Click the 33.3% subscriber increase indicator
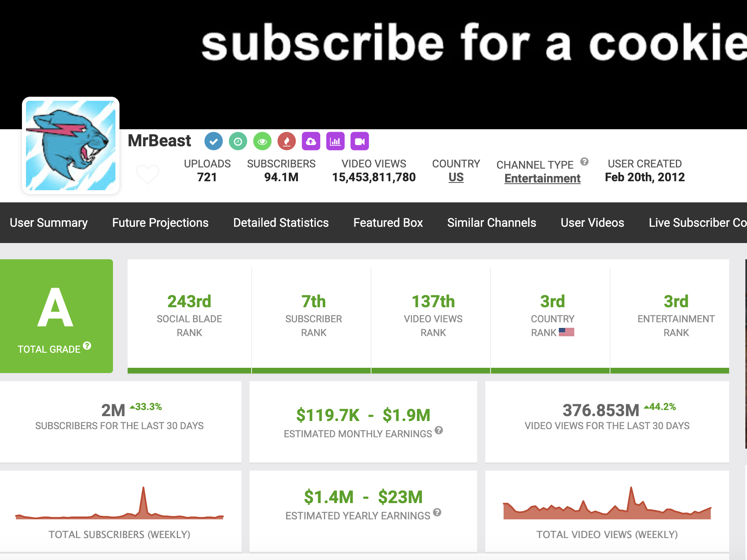Viewport: 747px width, 560px height. 146,407
